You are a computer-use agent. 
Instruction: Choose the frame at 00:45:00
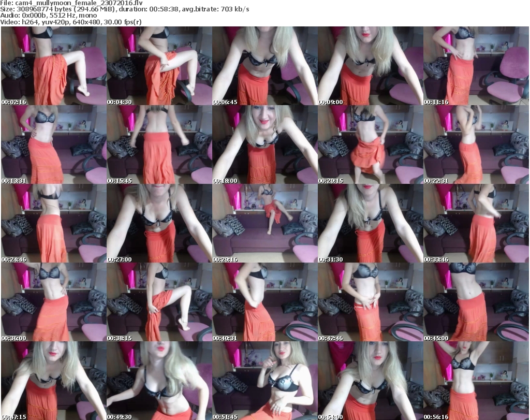pos(476,302)
